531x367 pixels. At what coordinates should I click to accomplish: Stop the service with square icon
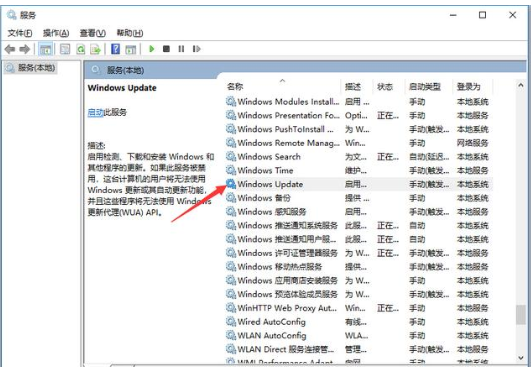[x=166, y=49]
